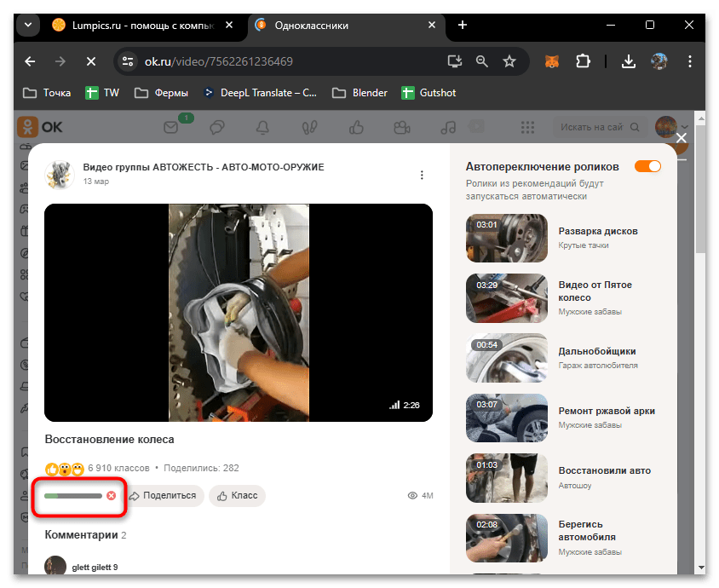Open messages via the envelope icon with badge
This screenshot has height=588, width=719.
[170, 126]
